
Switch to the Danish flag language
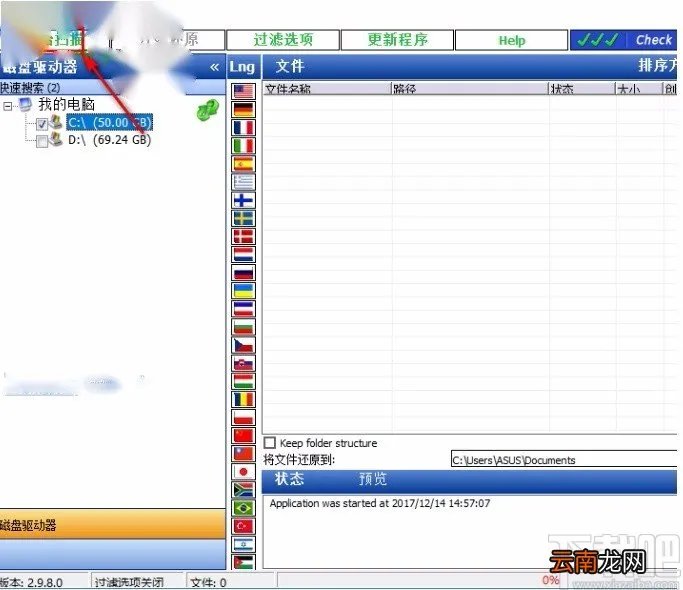click(x=243, y=236)
